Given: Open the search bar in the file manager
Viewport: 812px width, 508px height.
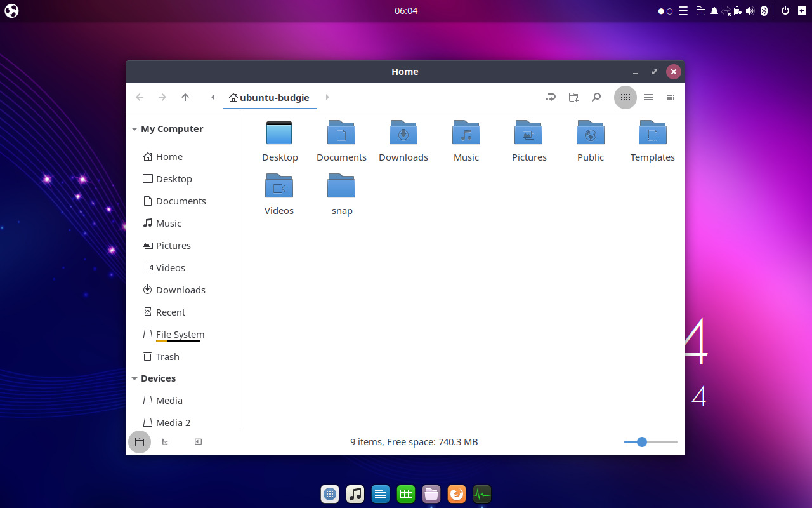Looking at the screenshot, I should click(x=596, y=97).
